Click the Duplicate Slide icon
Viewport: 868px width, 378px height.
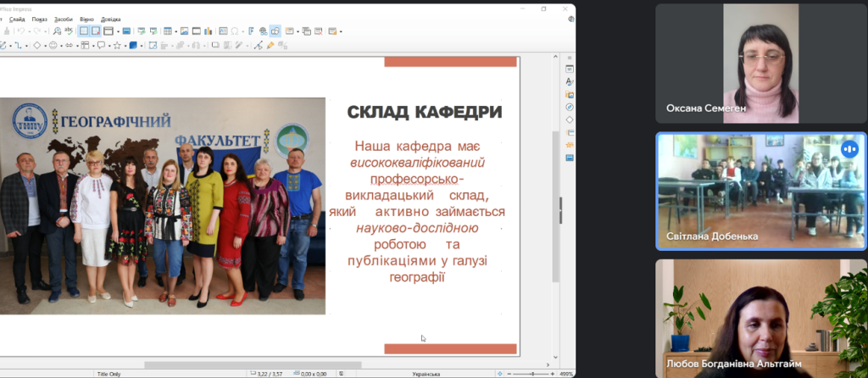click(x=307, y=31)
